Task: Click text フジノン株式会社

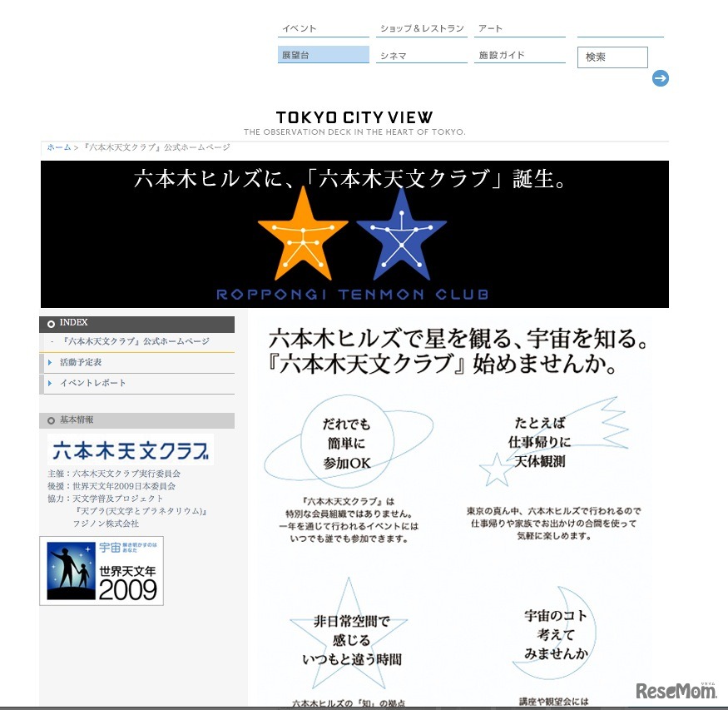Action: 106,524
